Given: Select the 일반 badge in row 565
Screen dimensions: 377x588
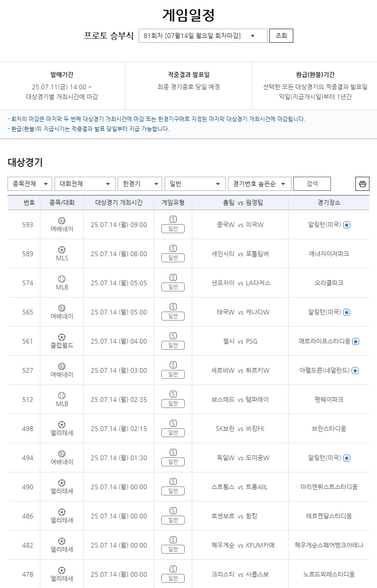Looking at the screenshot, I should coord(173,316).
